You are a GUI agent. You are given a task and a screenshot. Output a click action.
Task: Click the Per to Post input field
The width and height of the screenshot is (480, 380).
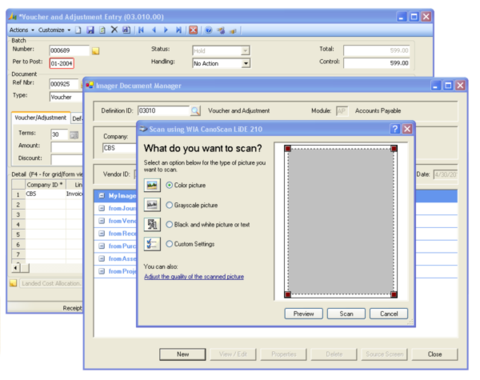pyautogui.click(x=62, y=63)
